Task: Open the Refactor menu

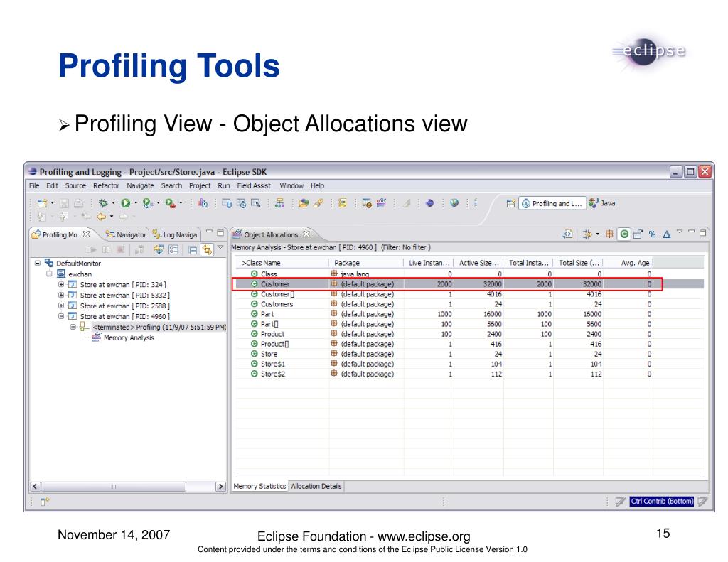Action: [107, 185]
